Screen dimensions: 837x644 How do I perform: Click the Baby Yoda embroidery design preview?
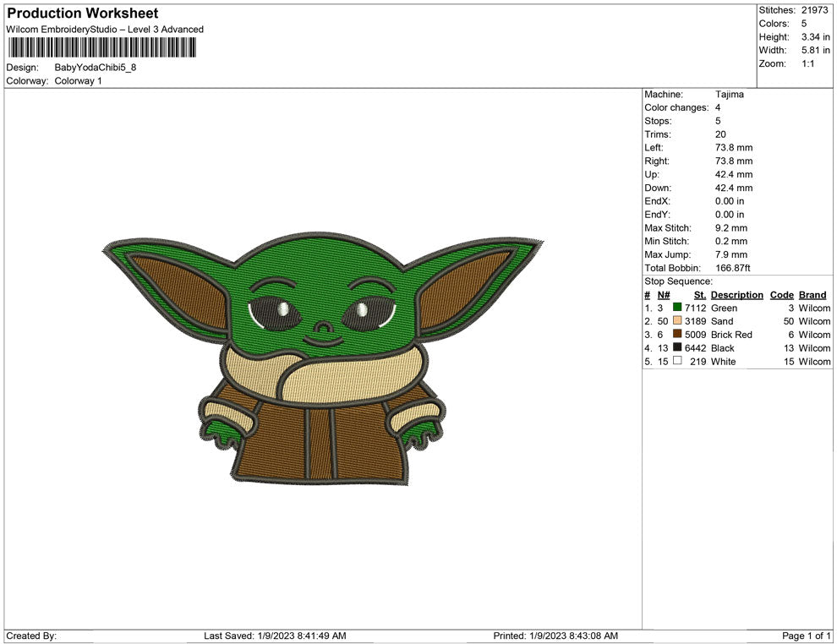click(322, 358)
